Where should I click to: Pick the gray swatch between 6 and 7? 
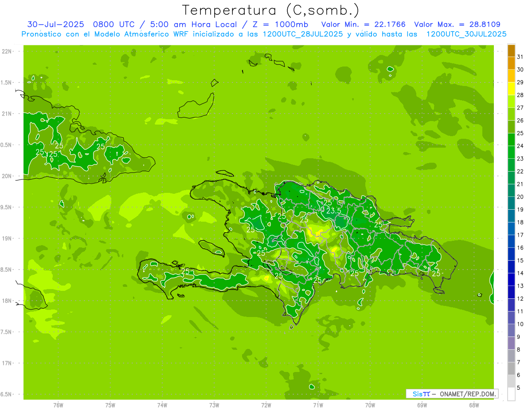pos(511,368)
